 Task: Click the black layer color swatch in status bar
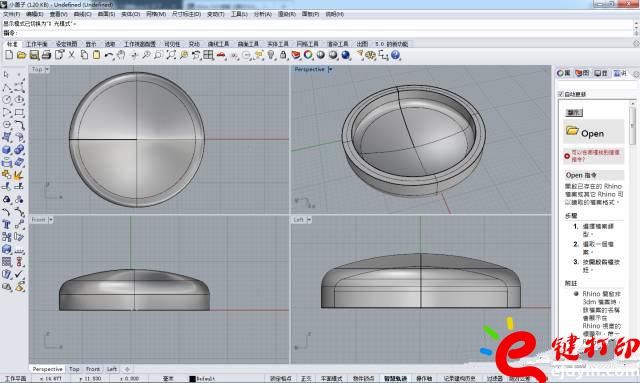tap(193, 379)
